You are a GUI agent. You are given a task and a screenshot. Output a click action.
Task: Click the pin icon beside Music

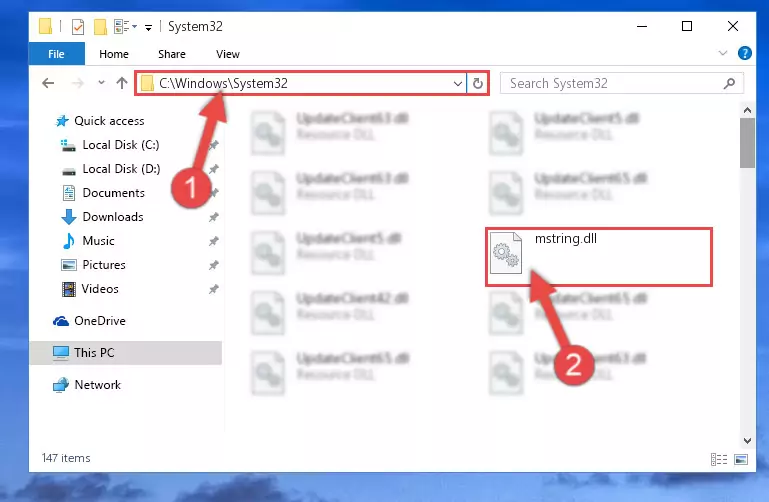[x=213, y=241]
